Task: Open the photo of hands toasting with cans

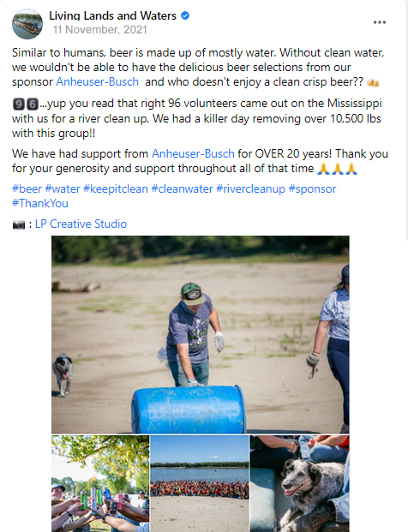Action: click(x=100, y=483)
